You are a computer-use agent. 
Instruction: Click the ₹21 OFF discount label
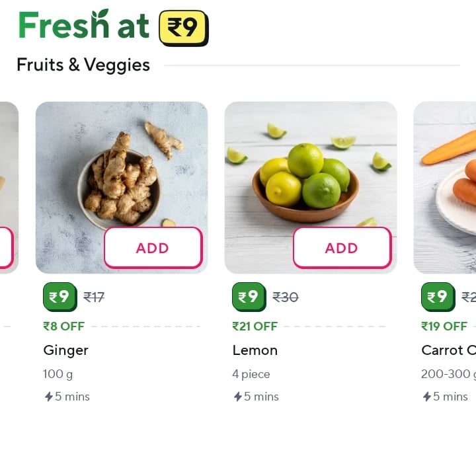(255, 326)
